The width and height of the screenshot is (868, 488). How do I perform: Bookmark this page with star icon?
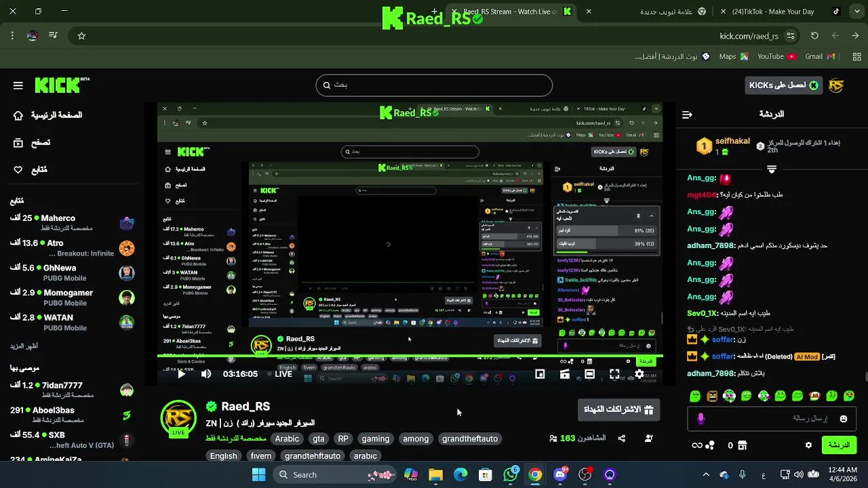coord(81,36)
